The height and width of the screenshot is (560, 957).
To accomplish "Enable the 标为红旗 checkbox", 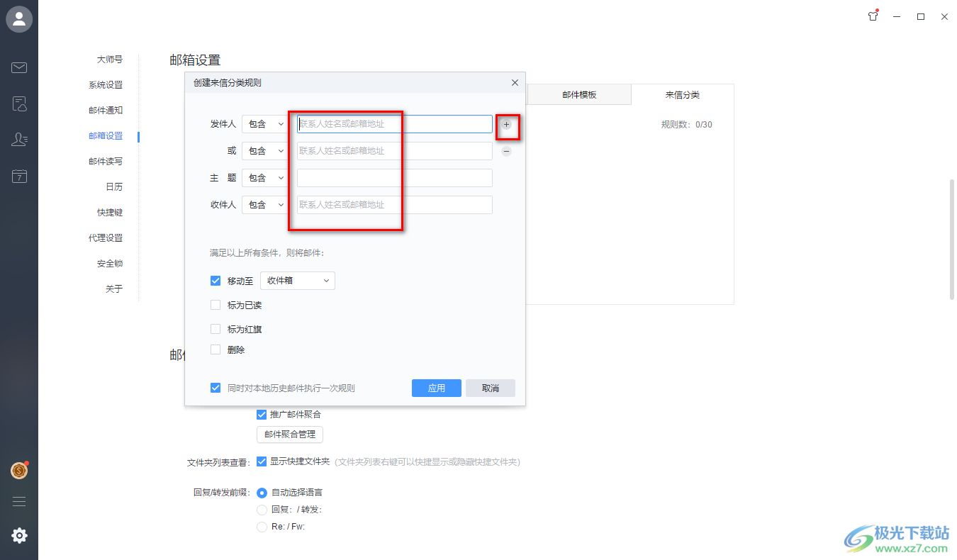I will coord(216,330).
